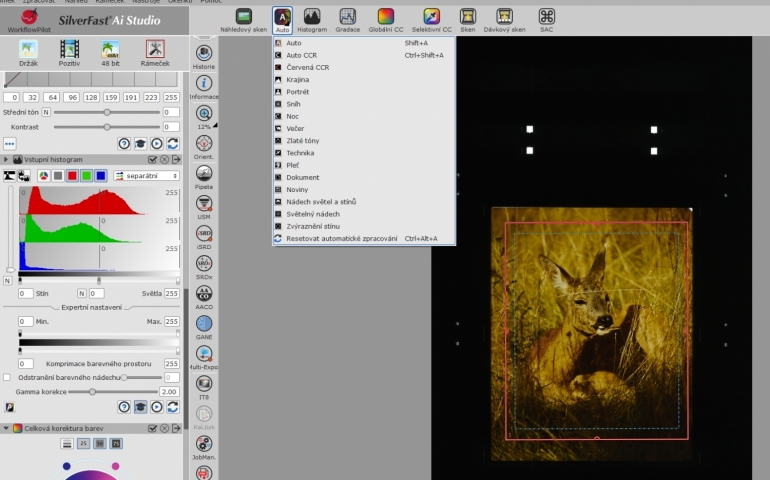Open Globální CC tool

point(385,17)
